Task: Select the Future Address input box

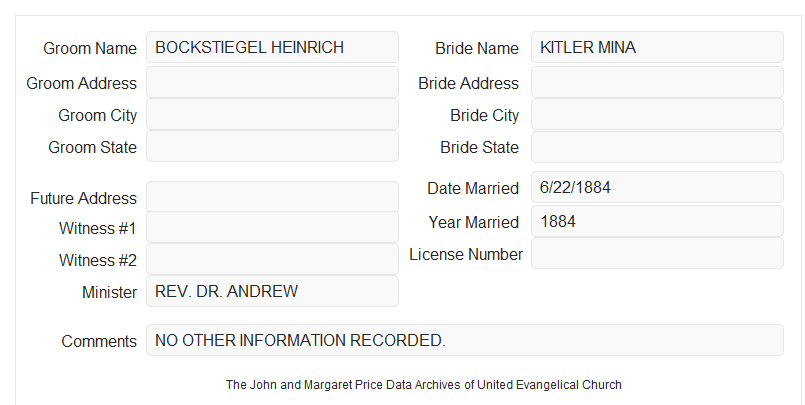Action: pyautogui.click(x=272, y=197)
